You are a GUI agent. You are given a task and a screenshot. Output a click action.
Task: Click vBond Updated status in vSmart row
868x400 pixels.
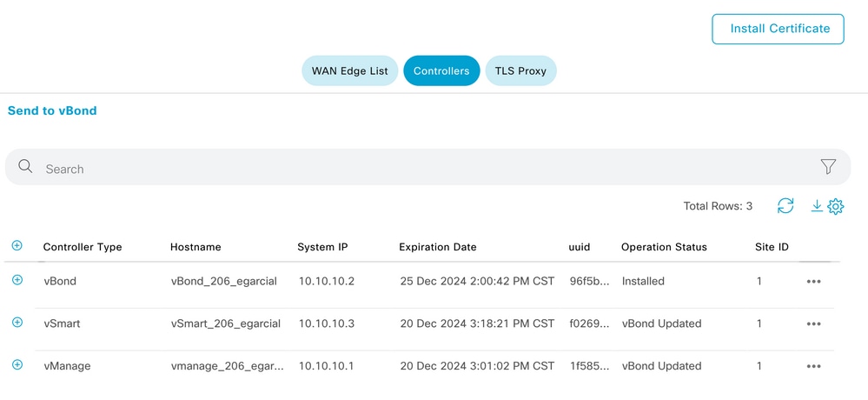[x=661, y=323]
